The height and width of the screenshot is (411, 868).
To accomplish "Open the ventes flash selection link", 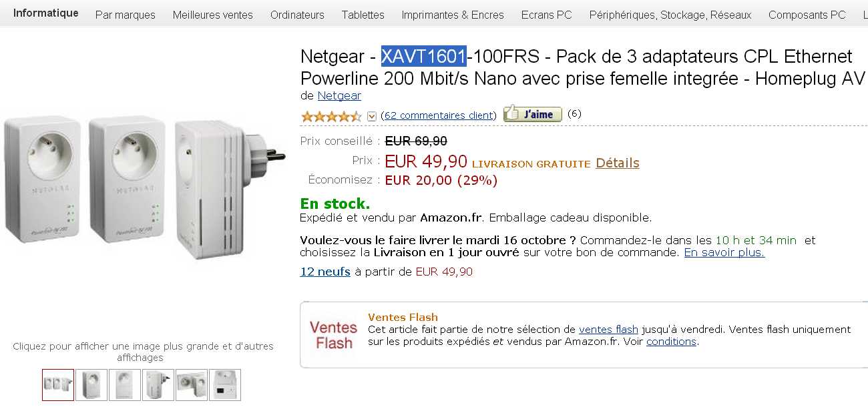I will coord(609,329).
